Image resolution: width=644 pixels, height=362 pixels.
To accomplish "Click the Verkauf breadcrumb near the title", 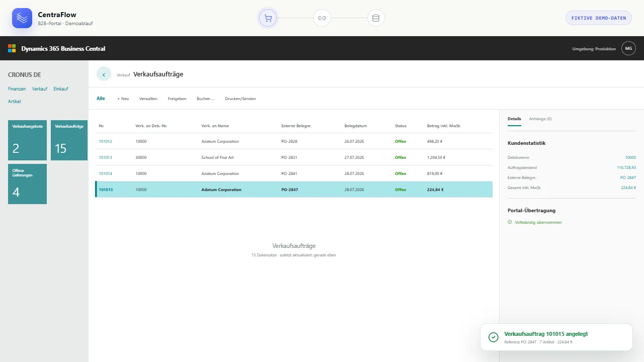I will [x=123, y=75].
